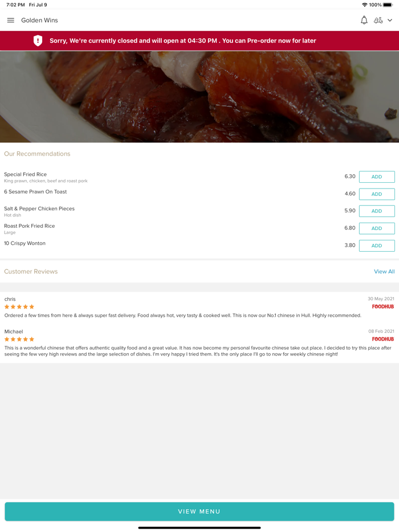Tap the roast duck banner image

pyautogui.click(x=199, y=97)
